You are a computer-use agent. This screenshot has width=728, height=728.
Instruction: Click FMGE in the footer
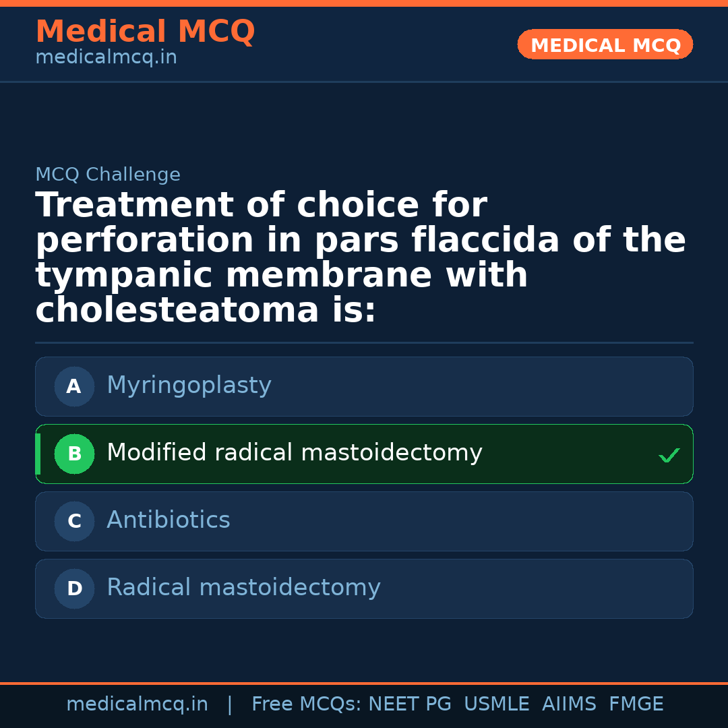click(636, 704)
